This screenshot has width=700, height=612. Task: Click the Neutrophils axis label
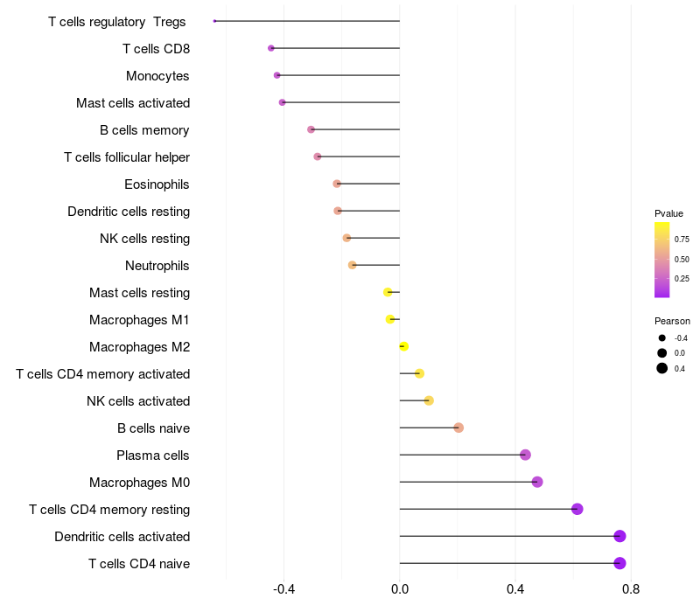157,266
